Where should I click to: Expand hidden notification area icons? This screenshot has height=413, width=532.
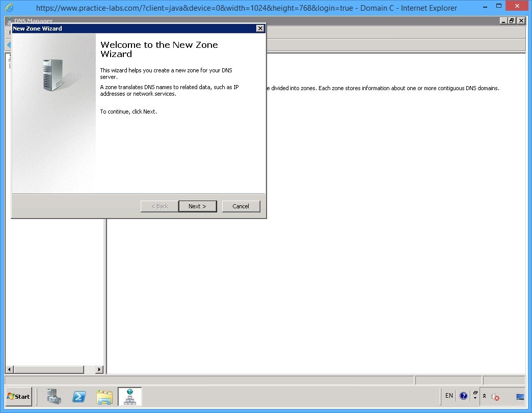coord(485,396)
